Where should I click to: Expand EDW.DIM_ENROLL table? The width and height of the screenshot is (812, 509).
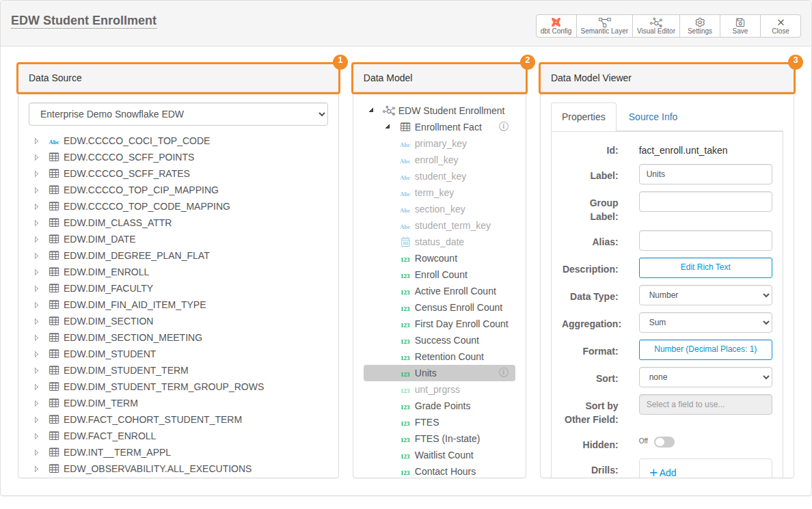[36, 272]
